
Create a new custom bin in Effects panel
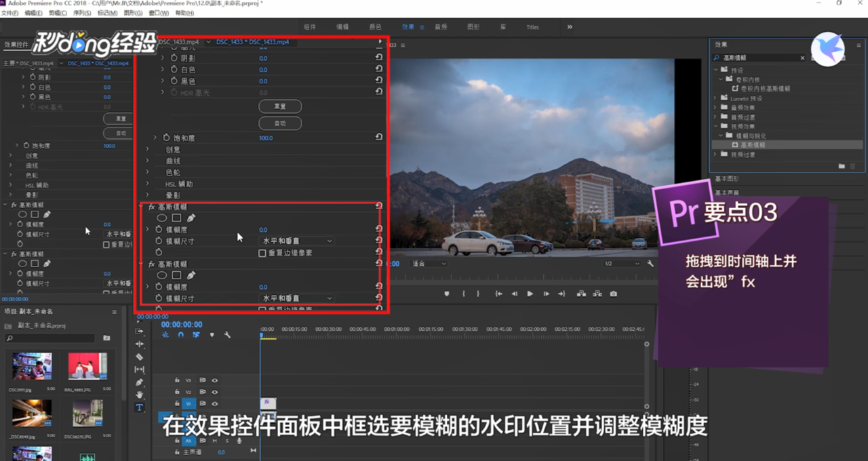pos(842,165)
